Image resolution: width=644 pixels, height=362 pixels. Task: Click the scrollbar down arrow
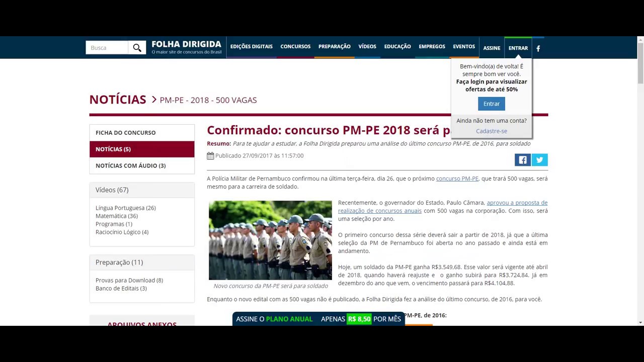click(640, 322)
